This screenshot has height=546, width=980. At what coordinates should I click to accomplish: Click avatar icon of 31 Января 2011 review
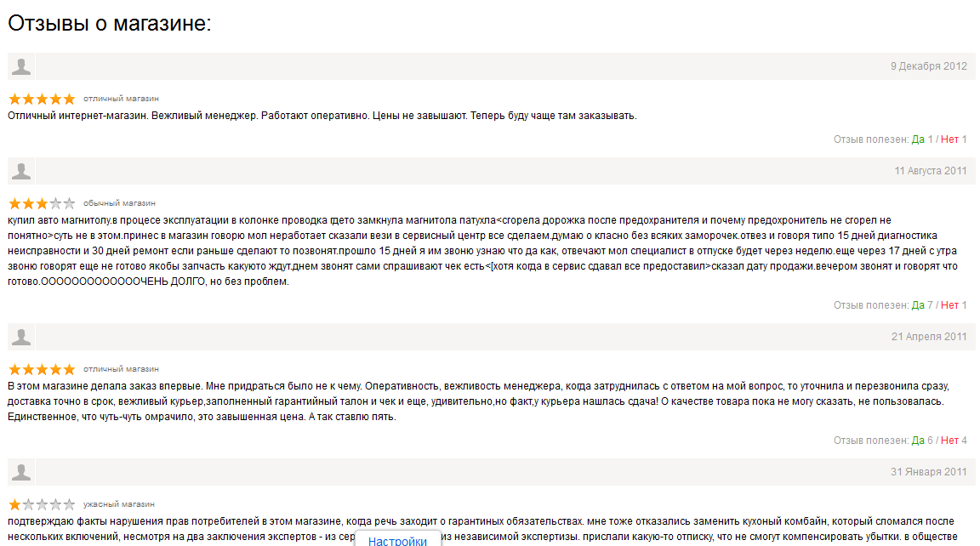21,472
